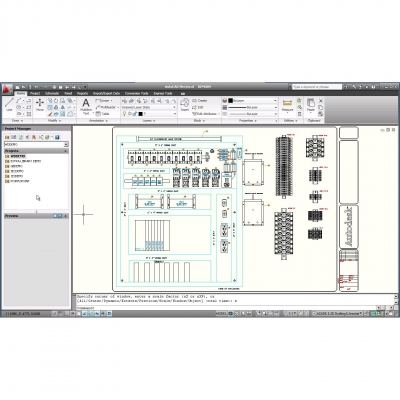Click the keyword search input field

pos(317,87)
